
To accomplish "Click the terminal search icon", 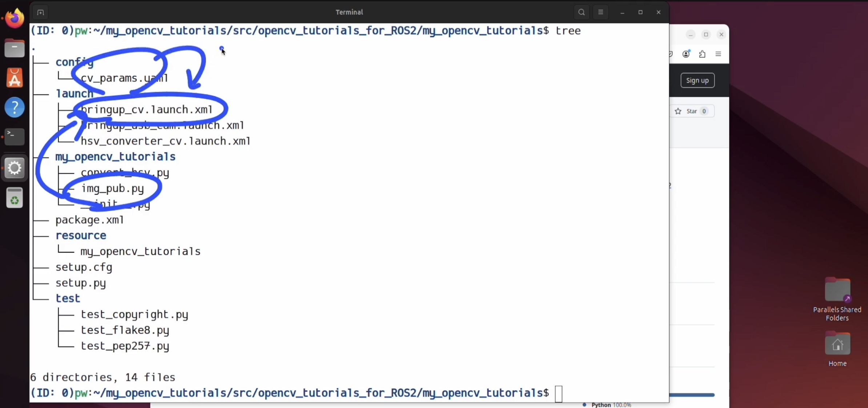I will pyautogui.click(x=581, y=12).
